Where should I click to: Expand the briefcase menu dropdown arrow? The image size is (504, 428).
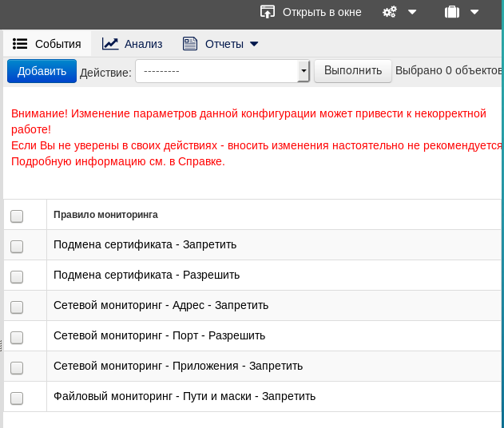[x=474, y=12]
